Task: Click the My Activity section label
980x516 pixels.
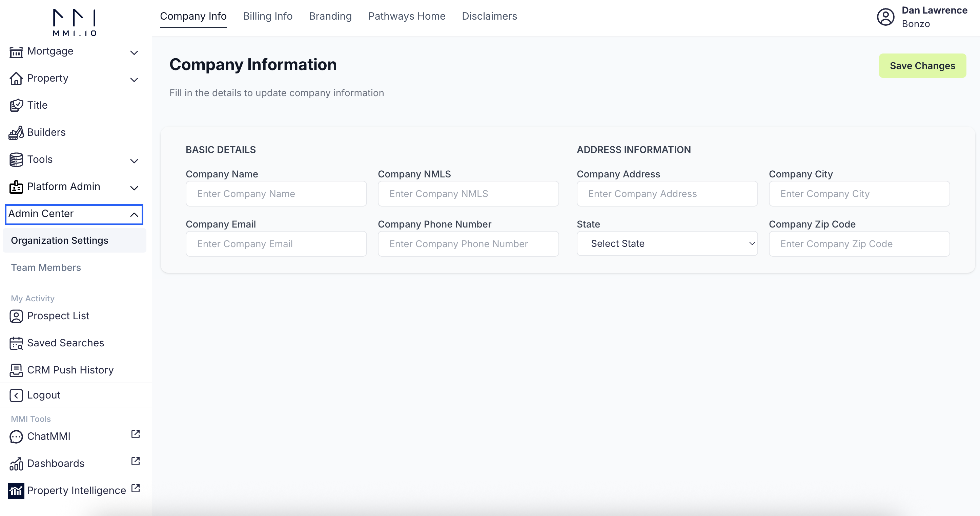Action: (33, 299)
